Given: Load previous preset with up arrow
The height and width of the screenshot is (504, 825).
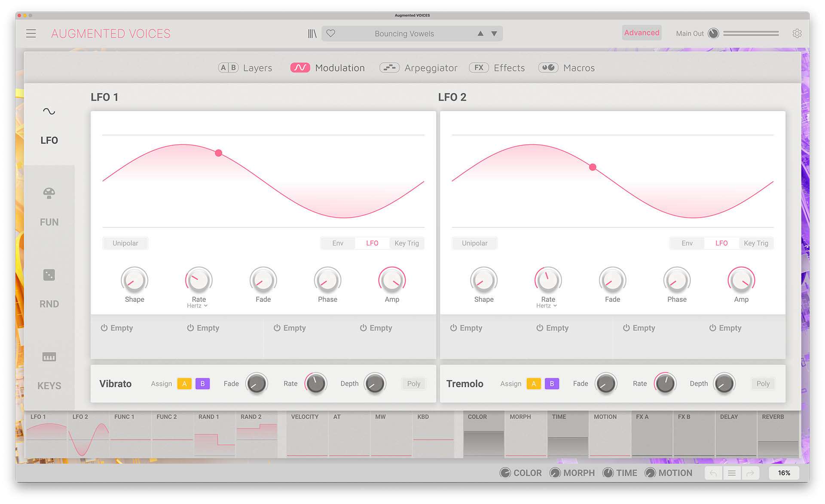Looking at the screenshot, I should tap(480, 33).
